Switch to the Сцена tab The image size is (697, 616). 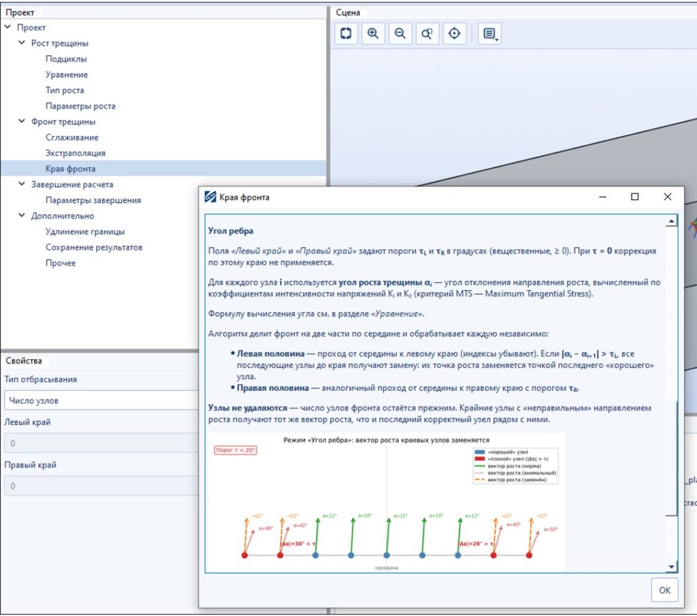(348, 12)
